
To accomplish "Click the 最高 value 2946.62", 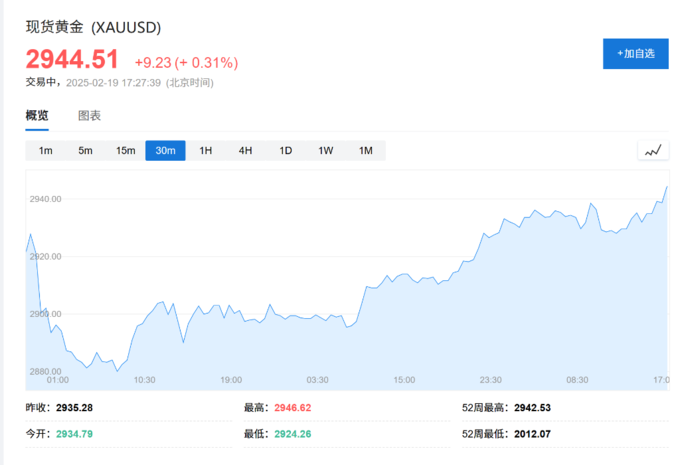I will click(x=292, y=408).
